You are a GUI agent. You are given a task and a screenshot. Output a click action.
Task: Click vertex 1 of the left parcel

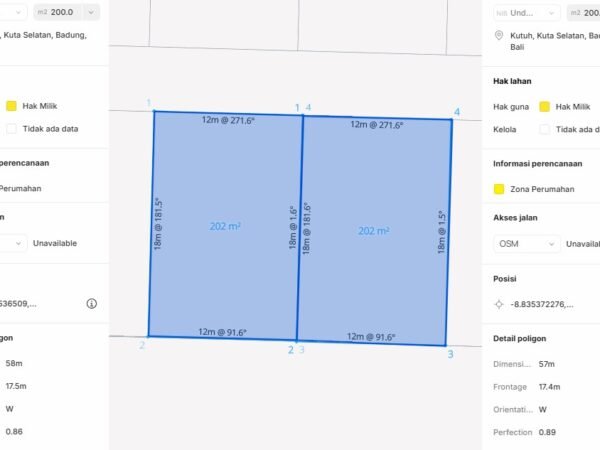tap(154, 112)
